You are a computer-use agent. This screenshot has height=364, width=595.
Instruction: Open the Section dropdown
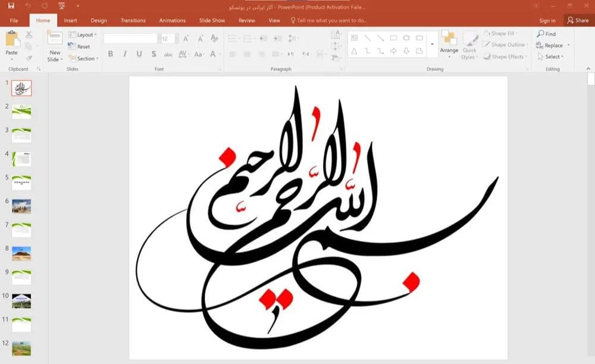[x=83, y=58]
